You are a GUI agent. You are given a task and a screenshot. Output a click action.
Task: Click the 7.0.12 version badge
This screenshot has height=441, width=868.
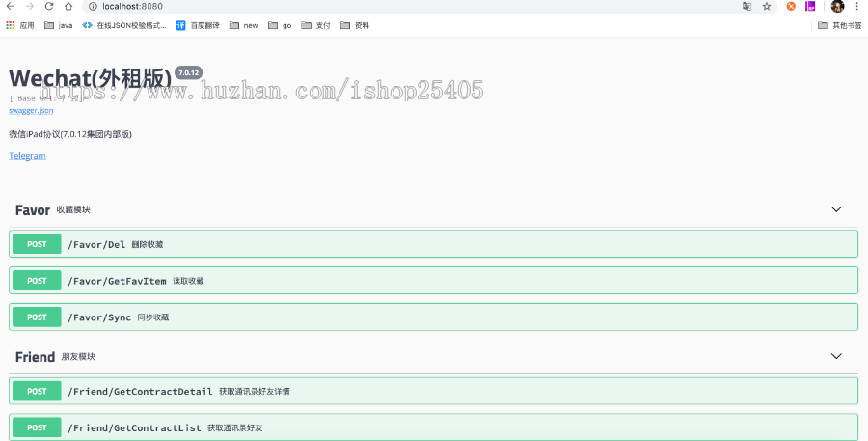[188, 72]
